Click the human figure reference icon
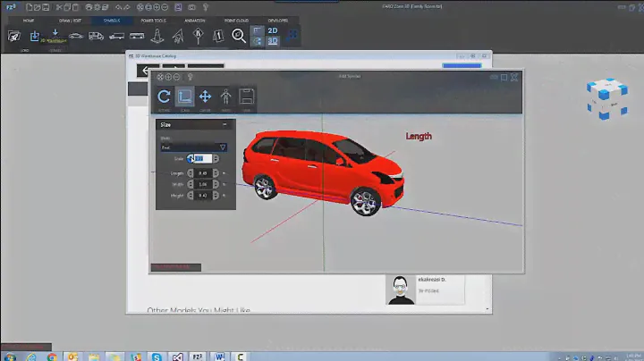The height and width of the screenshot is (361, 644). [x=225, y=97]
